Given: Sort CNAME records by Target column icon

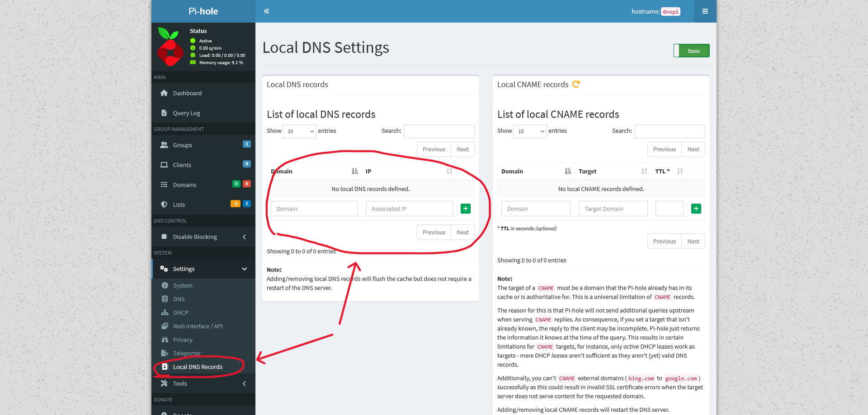Looking at the screenshot, I should point(644,171).
